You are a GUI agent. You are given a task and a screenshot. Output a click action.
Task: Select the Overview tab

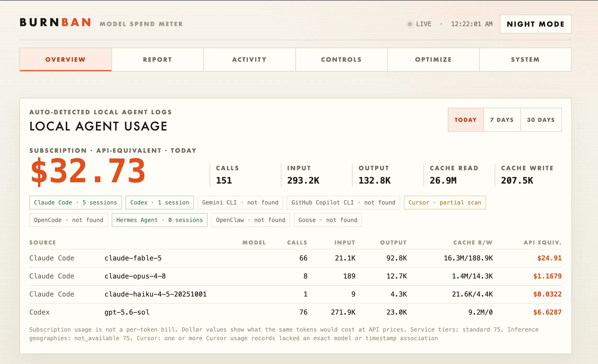coord(66,60)
